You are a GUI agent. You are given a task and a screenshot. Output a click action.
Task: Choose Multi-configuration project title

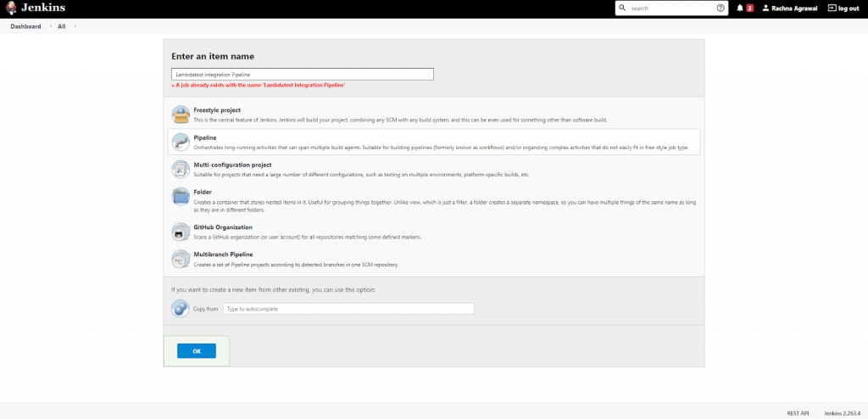pos(232,165)
